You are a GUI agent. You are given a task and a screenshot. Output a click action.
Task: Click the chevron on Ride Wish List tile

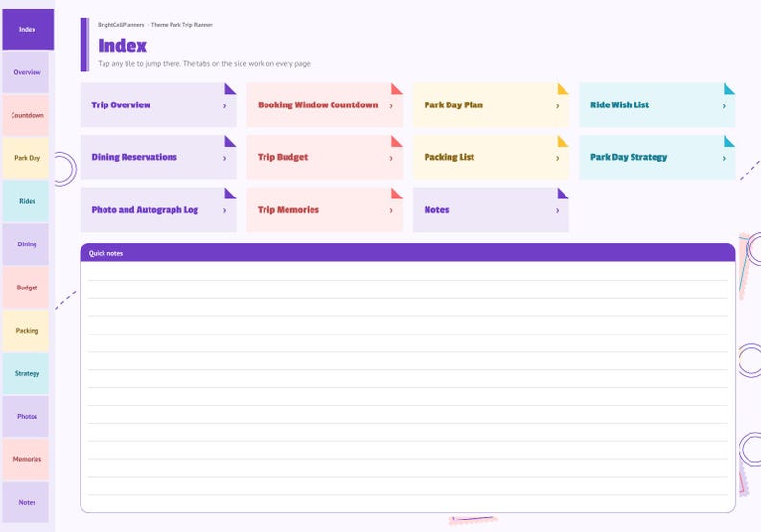point(724,105)
